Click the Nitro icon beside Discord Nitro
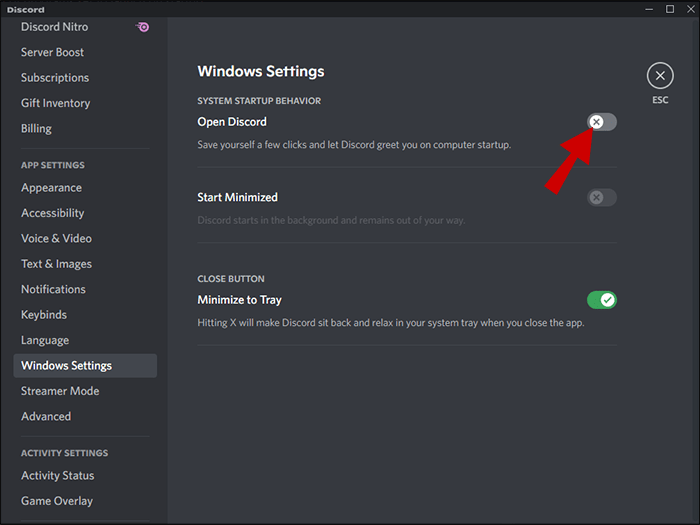The height and width of the screenshot is (525, 700). (142, 27)
